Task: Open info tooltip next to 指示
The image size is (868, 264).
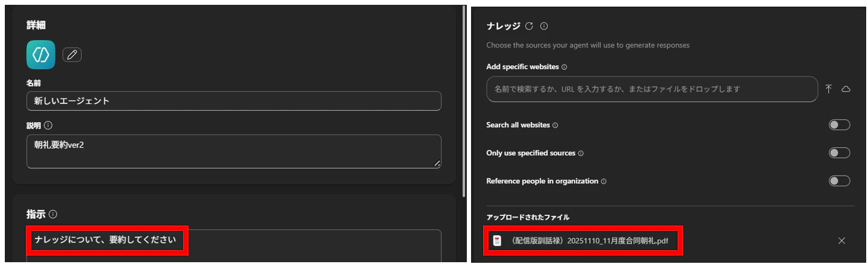Action: (x=53, y=214)
